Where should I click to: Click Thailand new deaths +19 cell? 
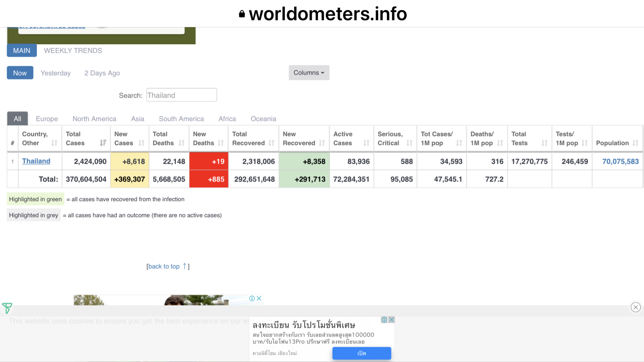(209, 161)
